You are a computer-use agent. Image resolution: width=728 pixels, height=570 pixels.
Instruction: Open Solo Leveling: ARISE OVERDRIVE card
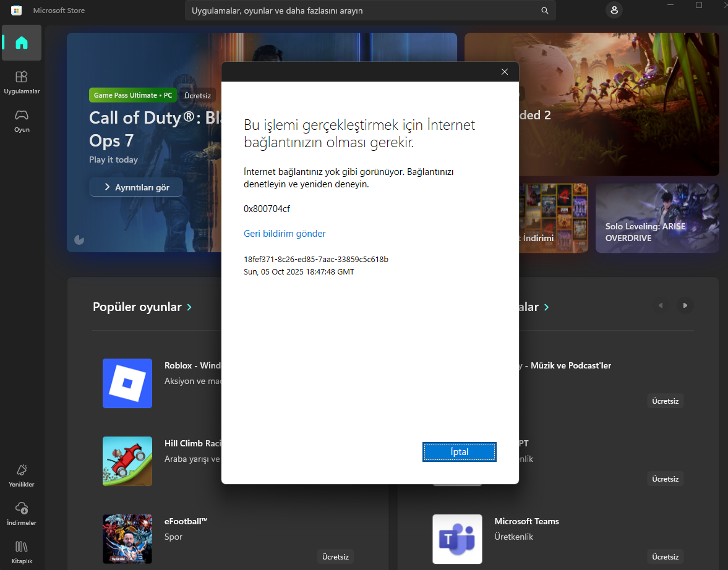657,218
